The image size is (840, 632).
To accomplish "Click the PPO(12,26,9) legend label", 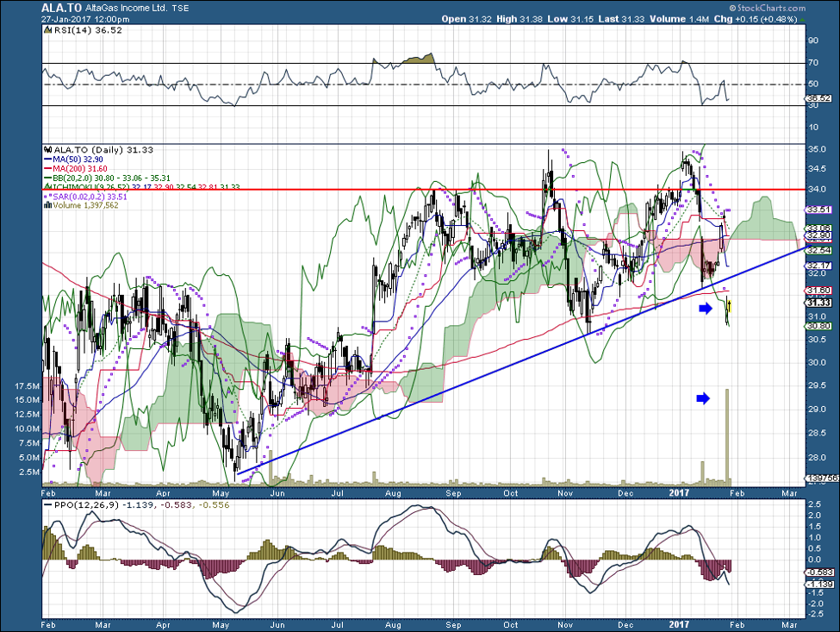I will (87, 505).
